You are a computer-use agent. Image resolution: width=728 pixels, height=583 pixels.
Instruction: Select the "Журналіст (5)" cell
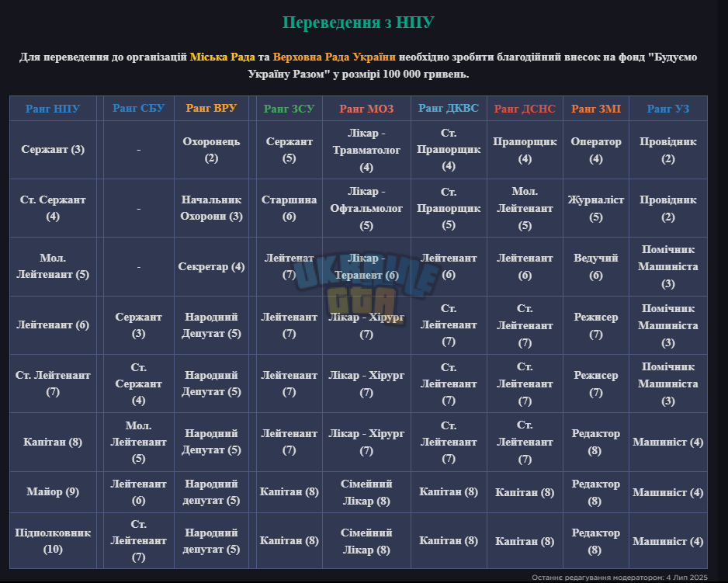coord(596,208)
